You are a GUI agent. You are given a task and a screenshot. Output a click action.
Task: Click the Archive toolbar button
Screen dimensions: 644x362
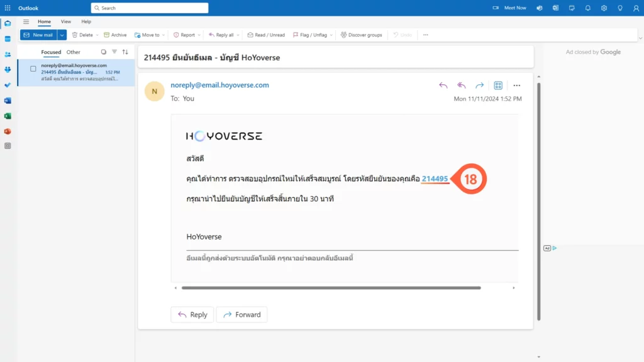pyautogui.click(x=116, y=35)
